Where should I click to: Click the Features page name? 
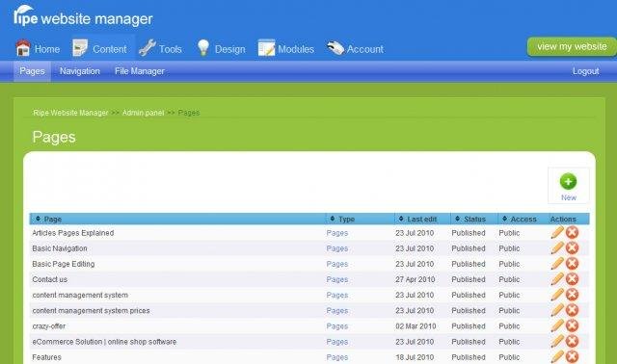coord(47,357)
